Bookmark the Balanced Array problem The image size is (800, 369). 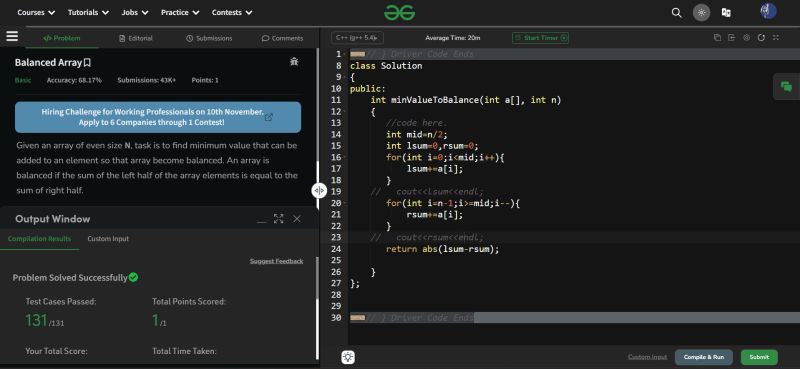click(x=87, y=63)
